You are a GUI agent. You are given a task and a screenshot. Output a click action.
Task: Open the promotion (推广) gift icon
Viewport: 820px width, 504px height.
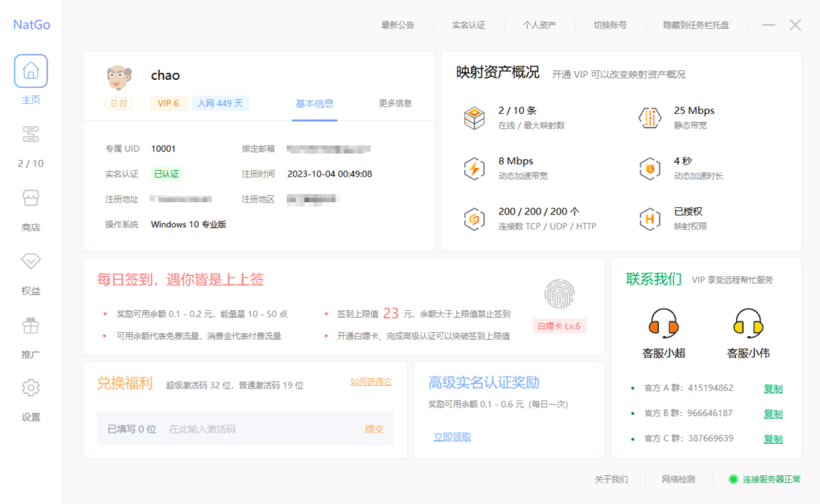31,325
